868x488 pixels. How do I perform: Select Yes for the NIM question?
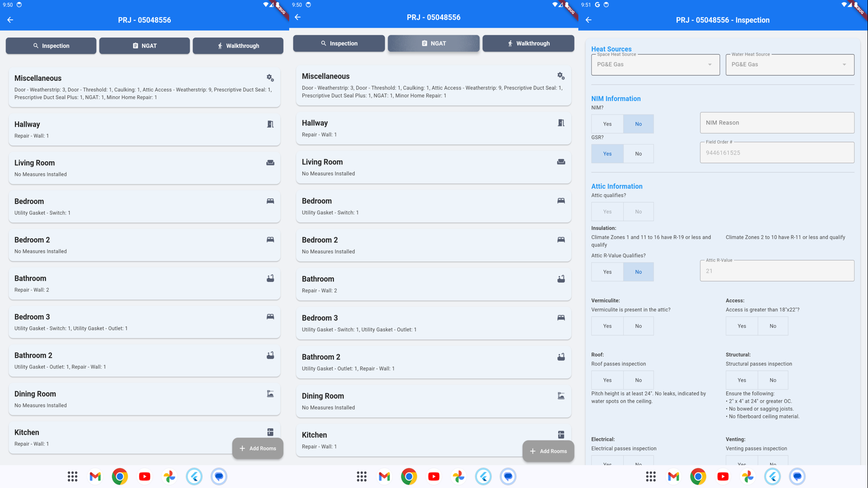(607, 124)
